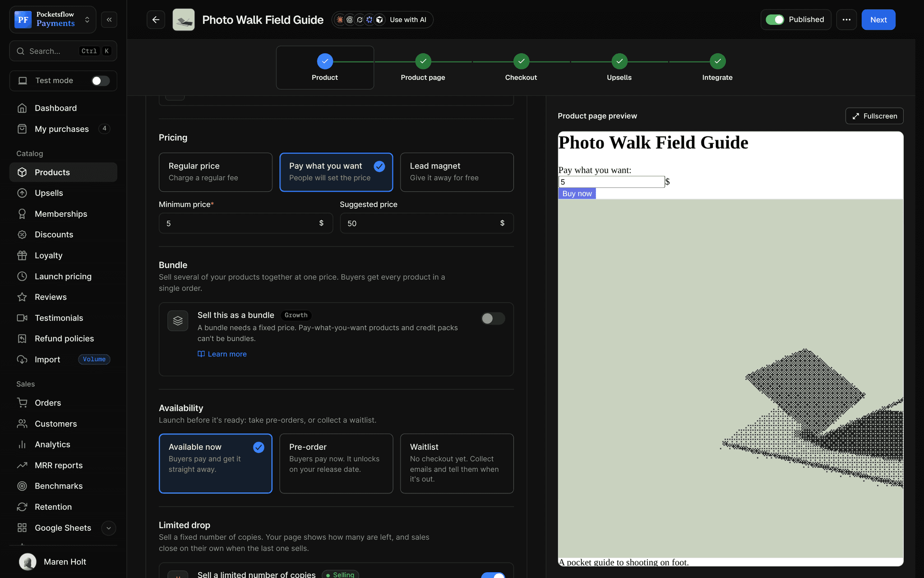Select Pre-order availability
Viewport: 924px width, 578px height.
(x=336, y=463)
